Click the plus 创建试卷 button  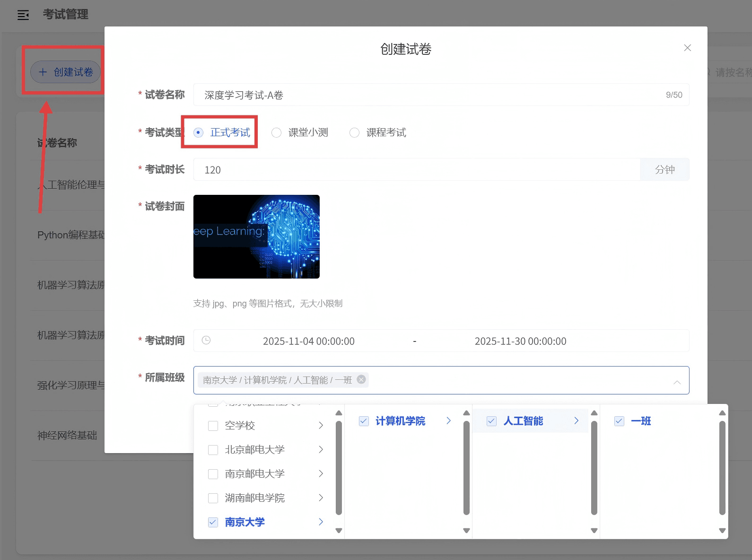(65, 72)
